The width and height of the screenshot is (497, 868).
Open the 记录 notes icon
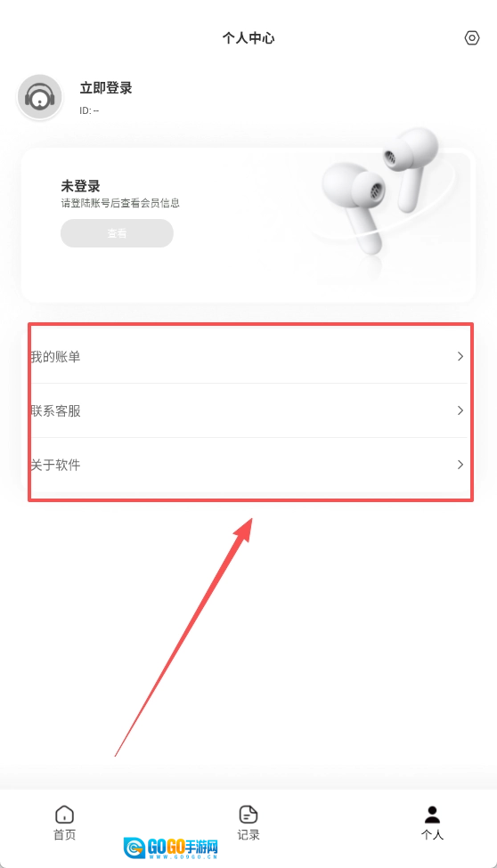(x=248, y=815)
